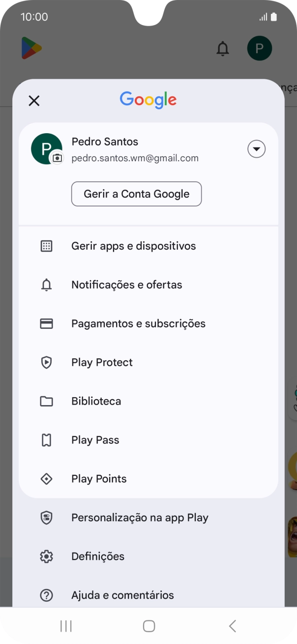Screen dimensions: 297x644
Task: Open Play Points via diamond icon
Action: coord(46,478)
